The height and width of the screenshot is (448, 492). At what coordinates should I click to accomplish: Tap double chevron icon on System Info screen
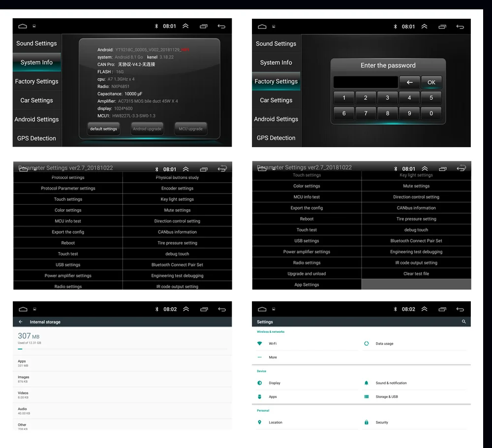point(186,26)
